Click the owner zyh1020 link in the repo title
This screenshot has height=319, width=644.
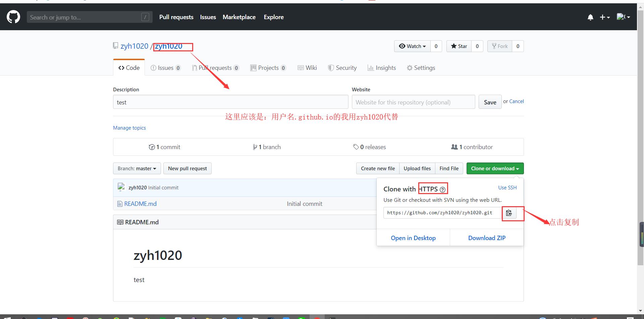(x=134, y=46)
